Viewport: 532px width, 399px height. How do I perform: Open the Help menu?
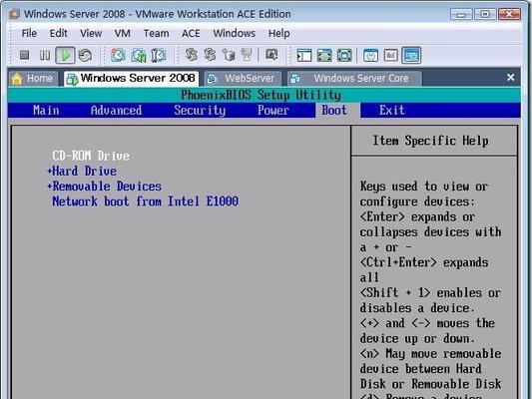[278, 33]
